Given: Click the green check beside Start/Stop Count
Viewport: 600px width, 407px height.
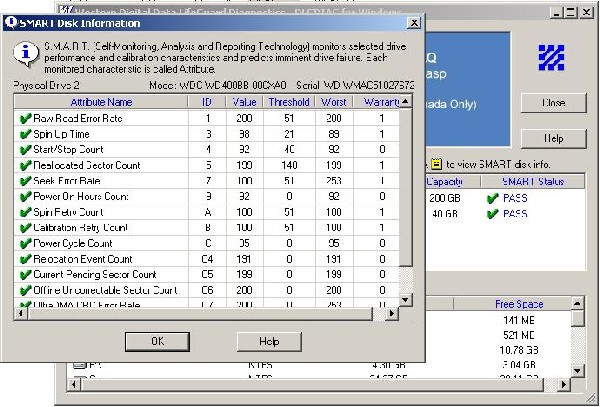Looking at the screenshot, I should 25,150.
